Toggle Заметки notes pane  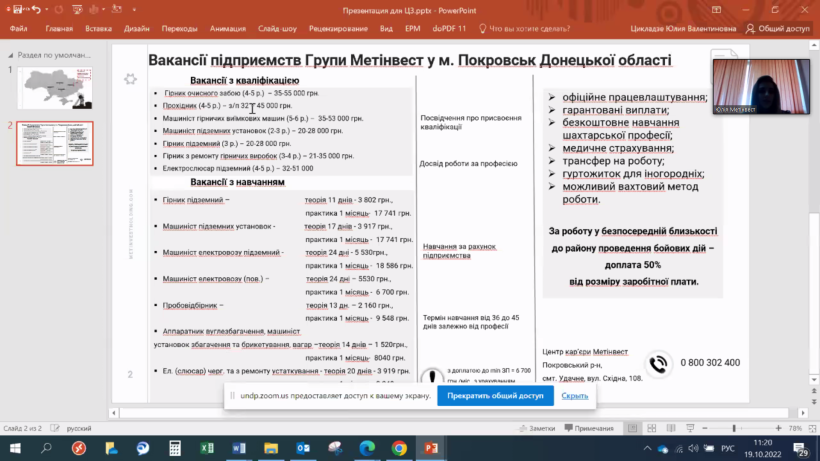537,429
